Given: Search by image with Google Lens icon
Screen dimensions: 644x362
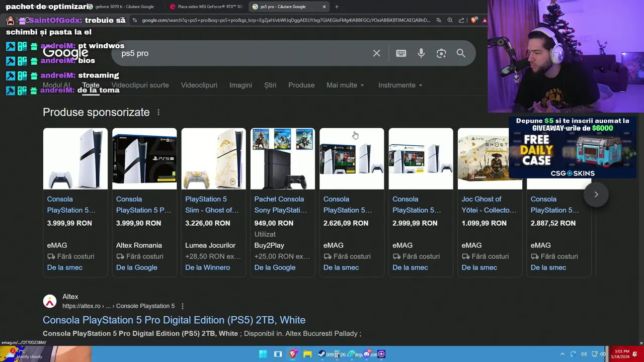Looking at the screenshot, I should (441, 53).
